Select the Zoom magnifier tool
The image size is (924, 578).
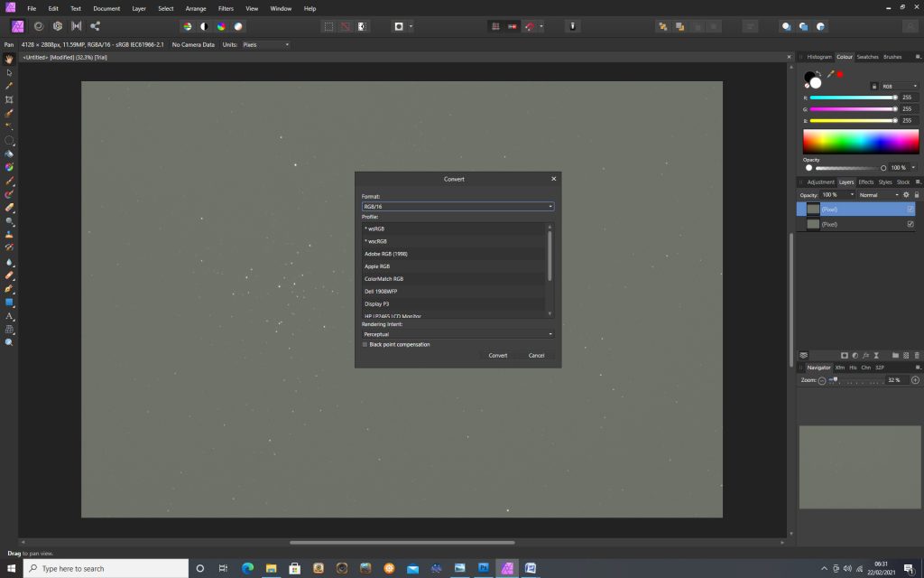(x=9, y=343)
